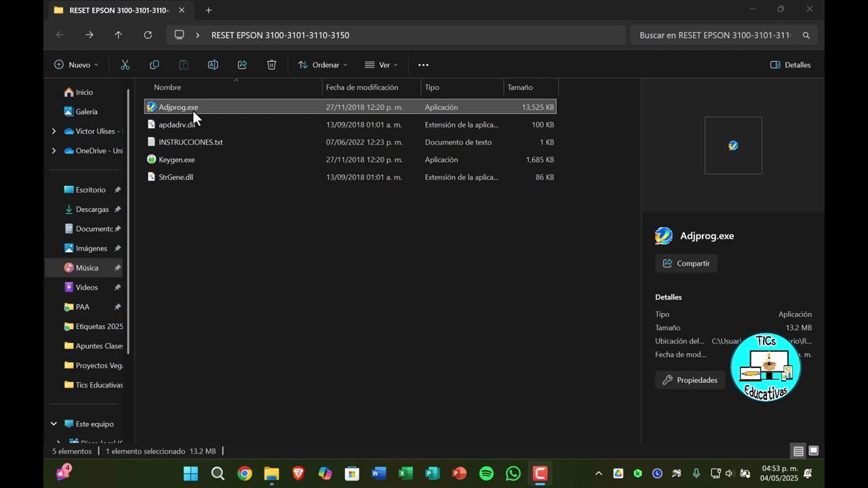Open the clock and date panel
The height and width of the screenshot is (488, 868).
(778, 473)
